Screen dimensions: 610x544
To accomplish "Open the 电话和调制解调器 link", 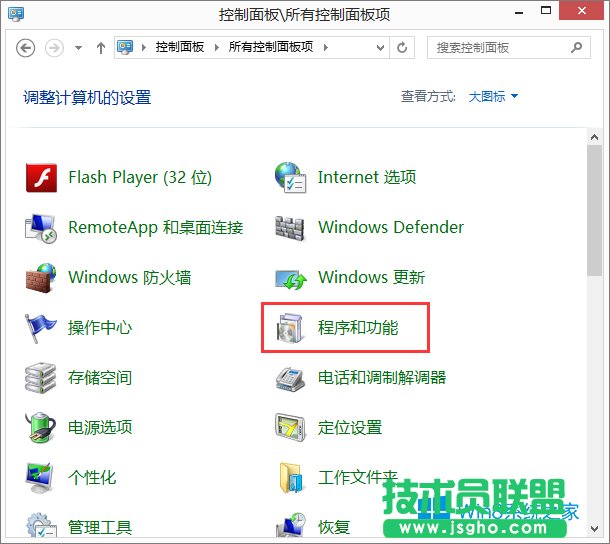I will (382, 377).
